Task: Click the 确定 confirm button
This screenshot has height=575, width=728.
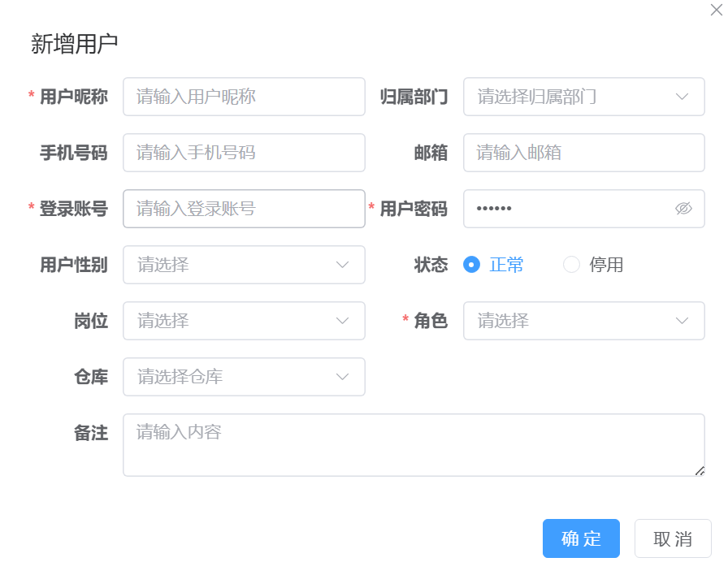Action: [581, 538]
